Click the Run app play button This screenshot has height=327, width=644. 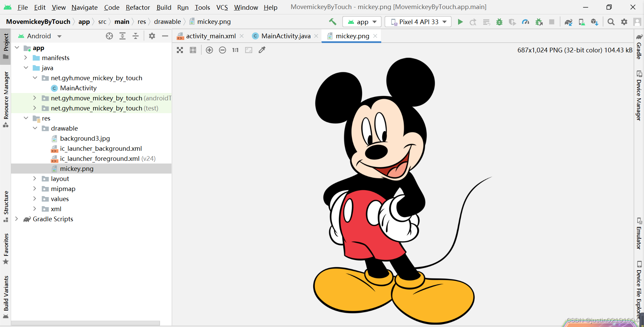tap(460, 22)
